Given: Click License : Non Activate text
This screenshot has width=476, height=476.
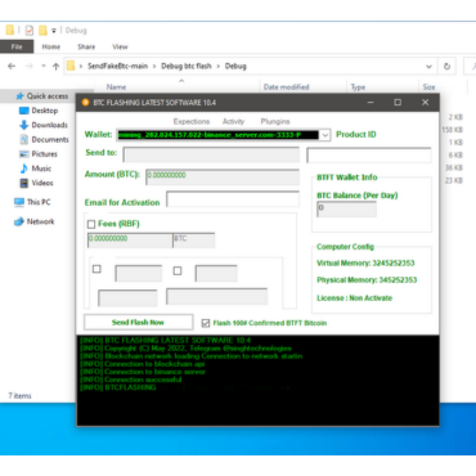Looking at the screenshot, I should tap(355, 298).
